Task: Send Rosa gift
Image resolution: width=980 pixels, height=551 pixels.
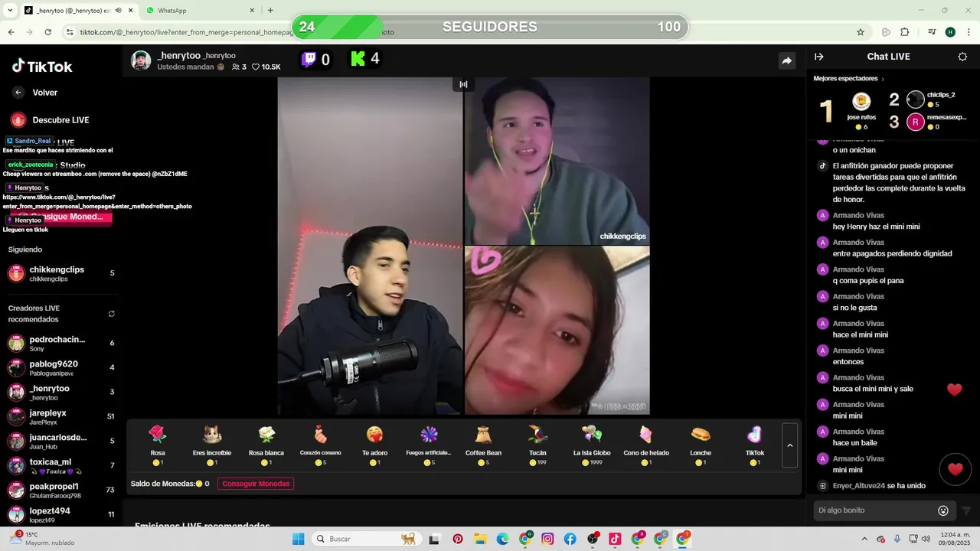Action: point(158,445)
